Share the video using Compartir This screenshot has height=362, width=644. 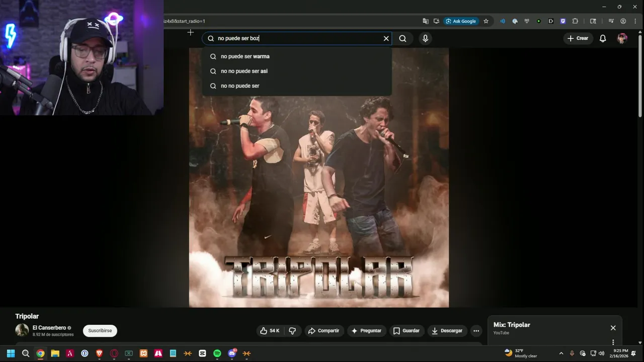(x=324, y=331)
